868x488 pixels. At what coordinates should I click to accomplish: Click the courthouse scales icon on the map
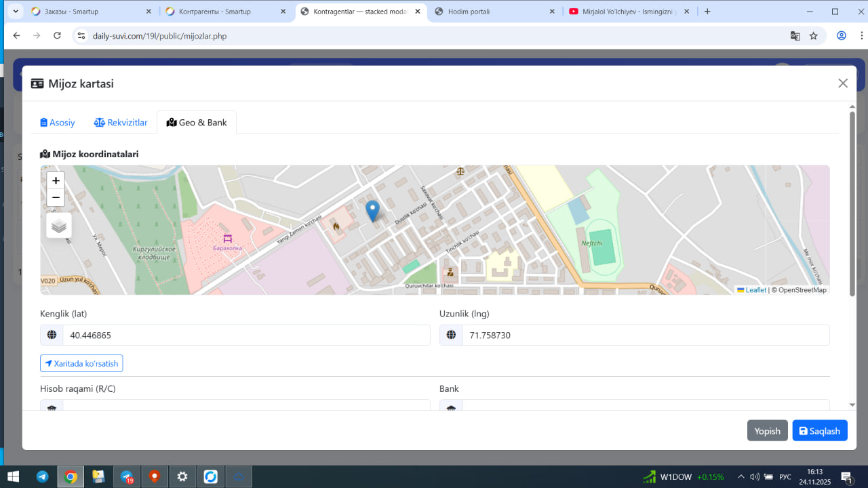[461, 171]
